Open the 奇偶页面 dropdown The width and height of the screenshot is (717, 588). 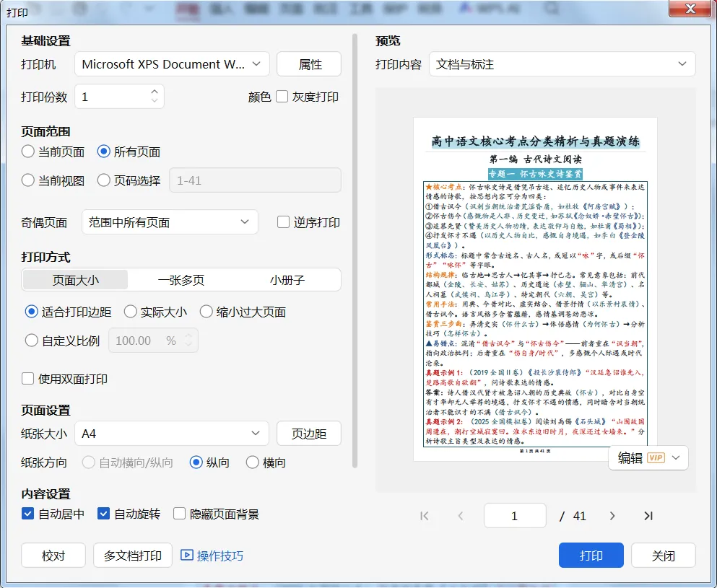click(170, 222)
